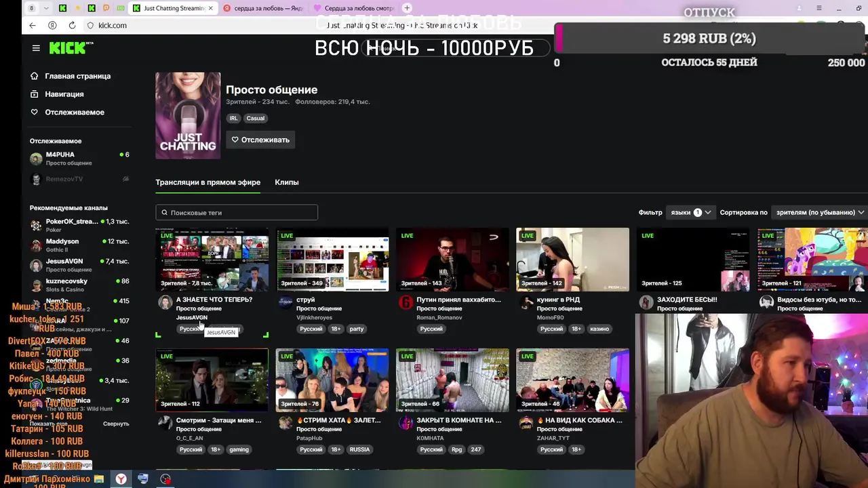Open stream title 'кунинг в РНД'

point(558,300)
